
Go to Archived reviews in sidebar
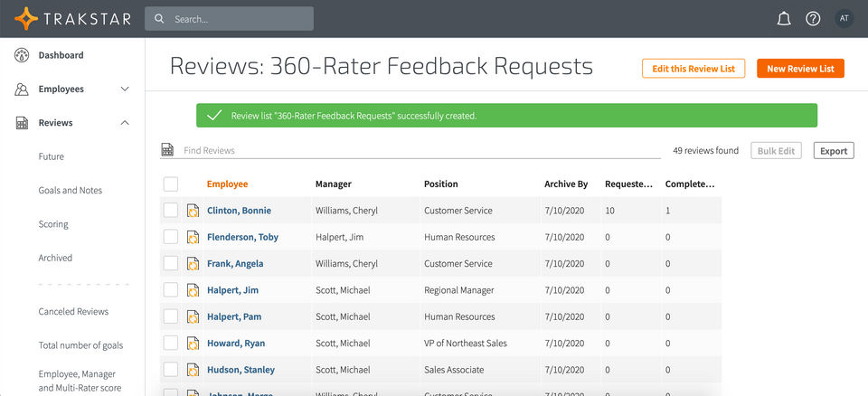pyautogui.click(x=55, y=258)
